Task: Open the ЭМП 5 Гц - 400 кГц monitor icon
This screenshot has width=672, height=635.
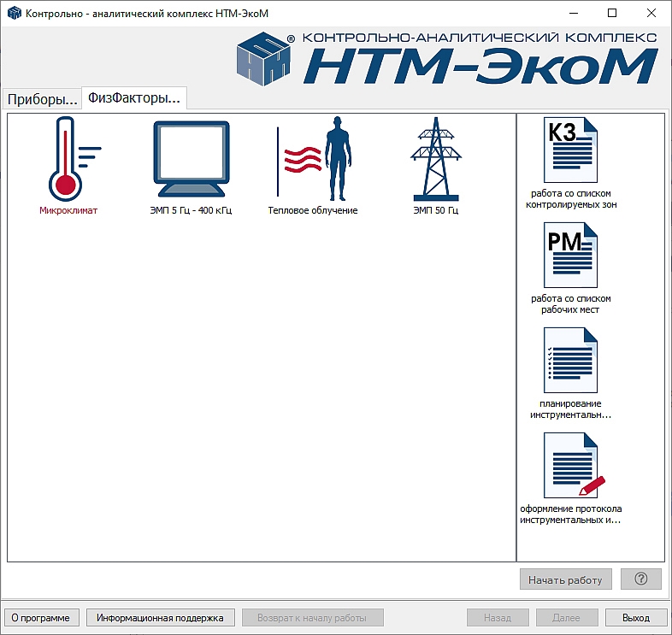Action: coord(192,159)
